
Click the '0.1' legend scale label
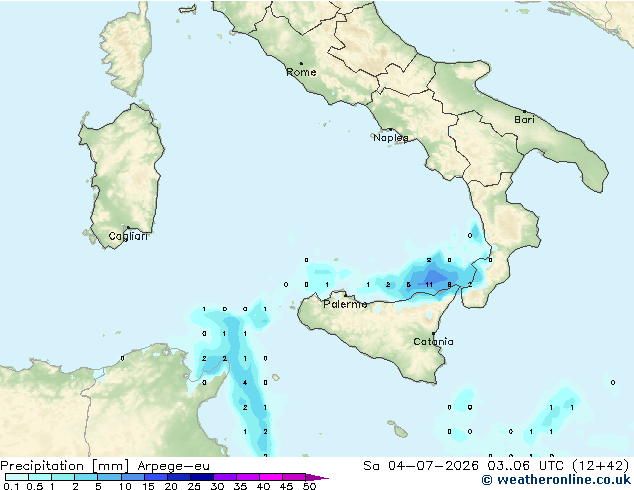point(11,486)
